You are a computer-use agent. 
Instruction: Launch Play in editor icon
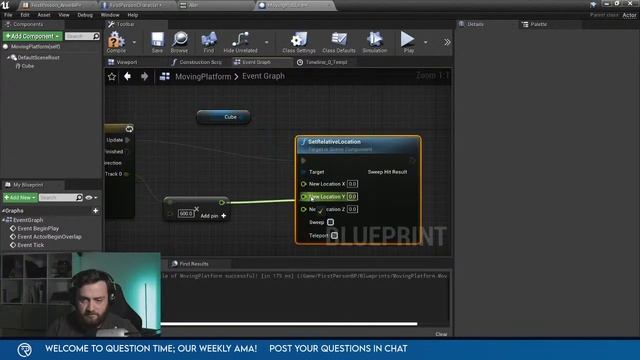pyautogui.click(x=408, y=42)
